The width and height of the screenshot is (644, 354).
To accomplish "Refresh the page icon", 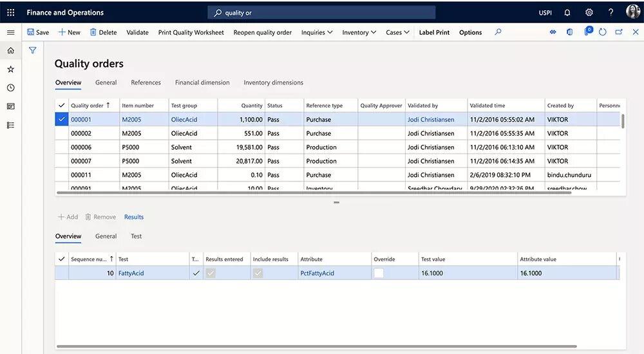I will coord(603,32).
